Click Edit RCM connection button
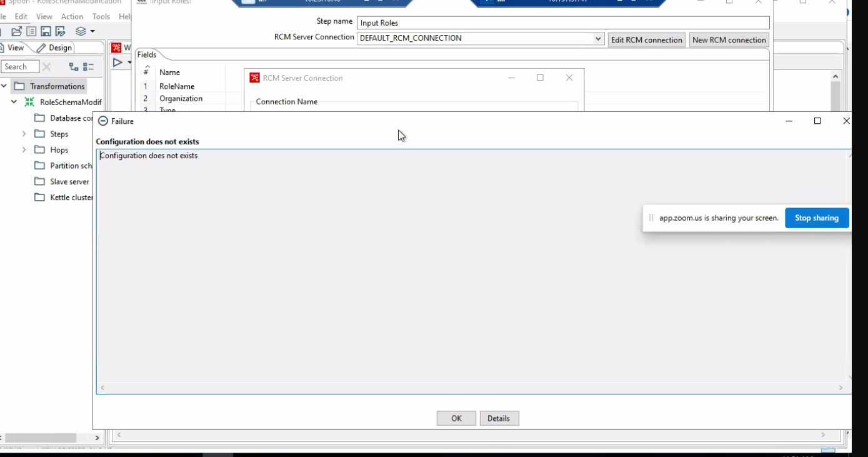Image resolution: width=868 pixels, height=457 pixels. (647, 40)
